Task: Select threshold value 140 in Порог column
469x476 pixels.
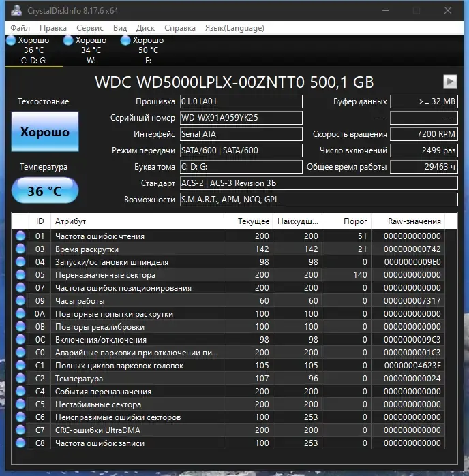Action: [360, 275]
